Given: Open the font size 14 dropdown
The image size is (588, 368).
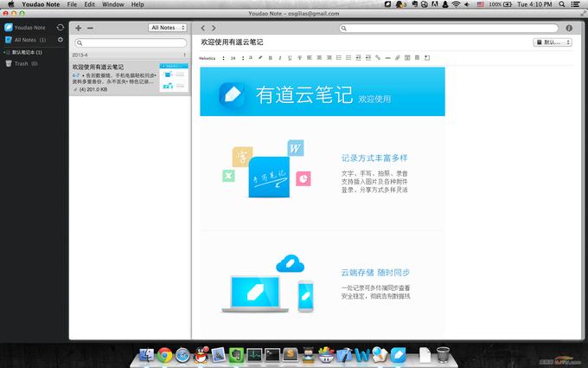Looking at the screenshot, I should (x=237, y=58).
